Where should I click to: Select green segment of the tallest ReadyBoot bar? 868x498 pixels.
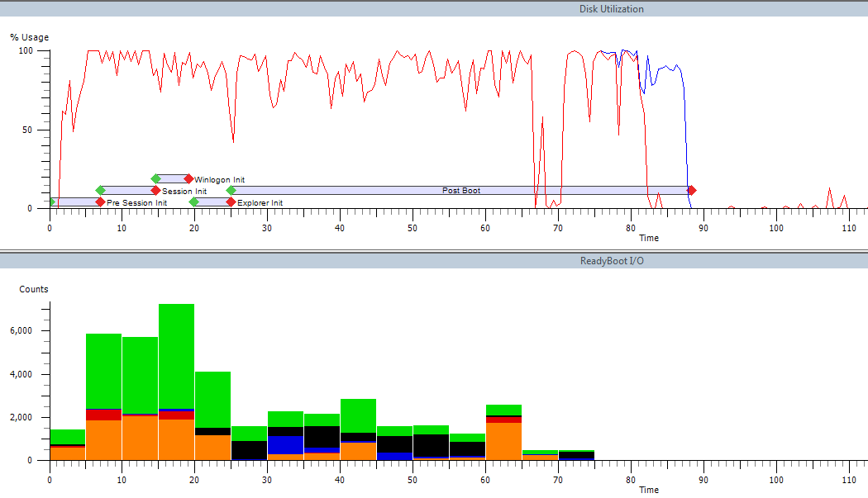tap(176, 355)
